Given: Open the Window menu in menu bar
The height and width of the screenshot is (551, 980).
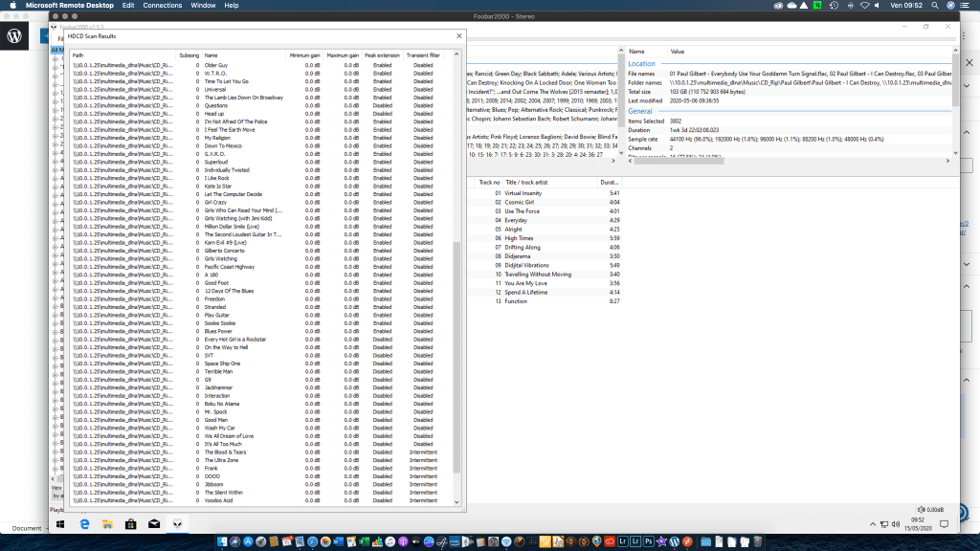Looking at the screenshot, I should click(x=203, y=6).
